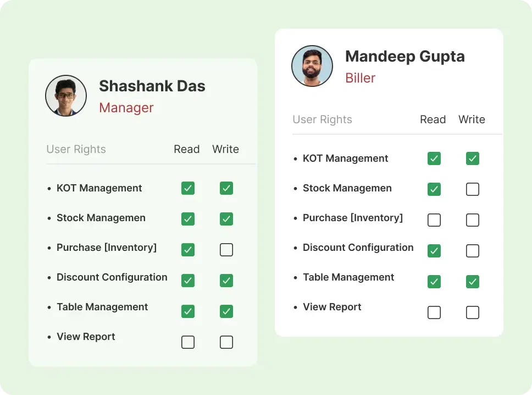The height and width of the screenshot is (395, 532).
Task: Uncheck Read permission for Shashank's KOT Management
Action: click(188, 188)
